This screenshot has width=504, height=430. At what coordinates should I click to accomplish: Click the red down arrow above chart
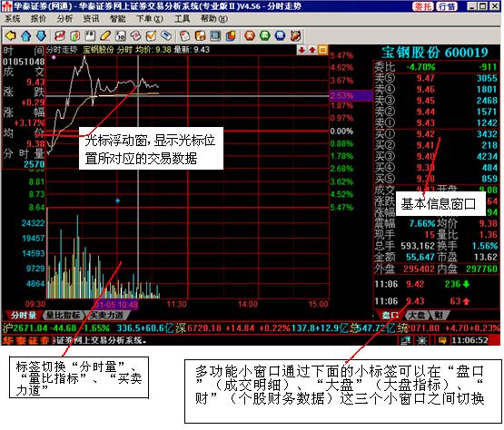tap(301, 50)
